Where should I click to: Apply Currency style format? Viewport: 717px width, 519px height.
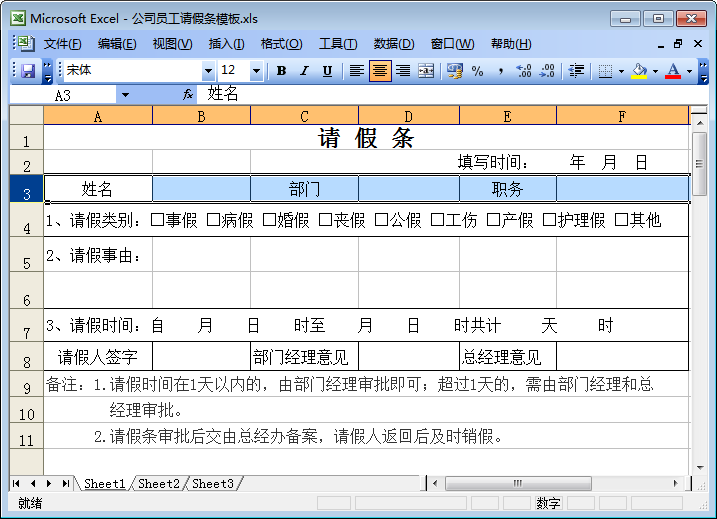[x=455, y=71]
